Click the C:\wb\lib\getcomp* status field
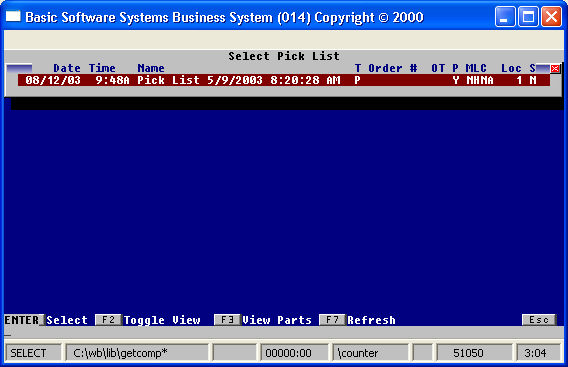Viewport: 568px width, 367px height. pyautogui.click(x=137, y=353)
